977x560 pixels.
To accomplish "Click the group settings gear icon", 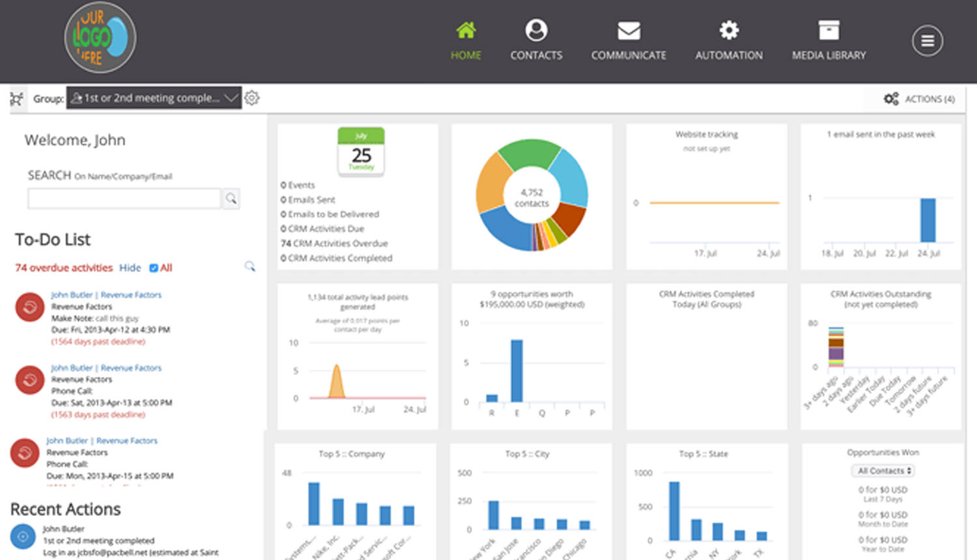I will 252,98.
